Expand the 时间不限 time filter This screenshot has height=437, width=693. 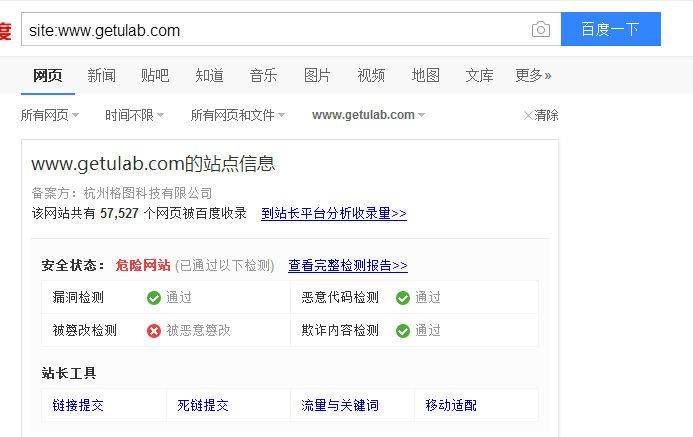point(134,115)
